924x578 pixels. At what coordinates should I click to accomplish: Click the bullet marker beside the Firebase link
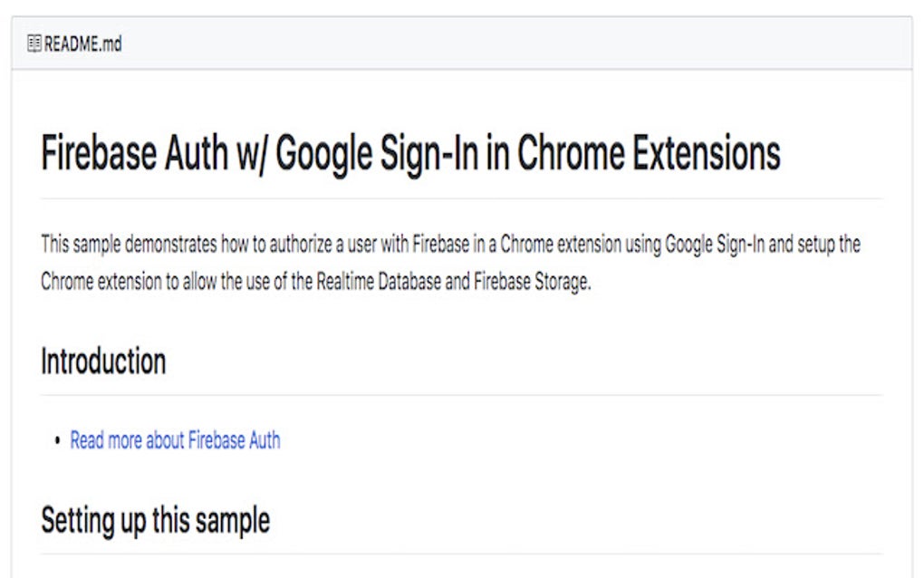[x=56, y=441]
